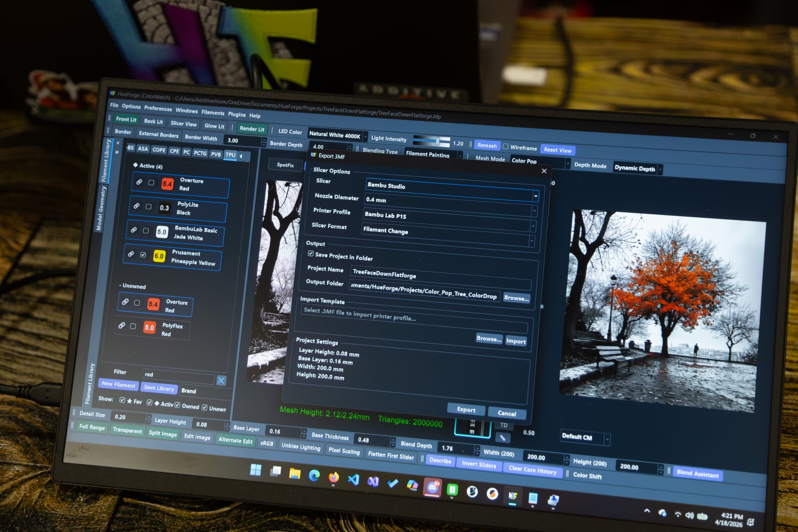Screen dimensions: 798x532
Task: Open File Explorer from the taskbar
Action: point(295,473)
